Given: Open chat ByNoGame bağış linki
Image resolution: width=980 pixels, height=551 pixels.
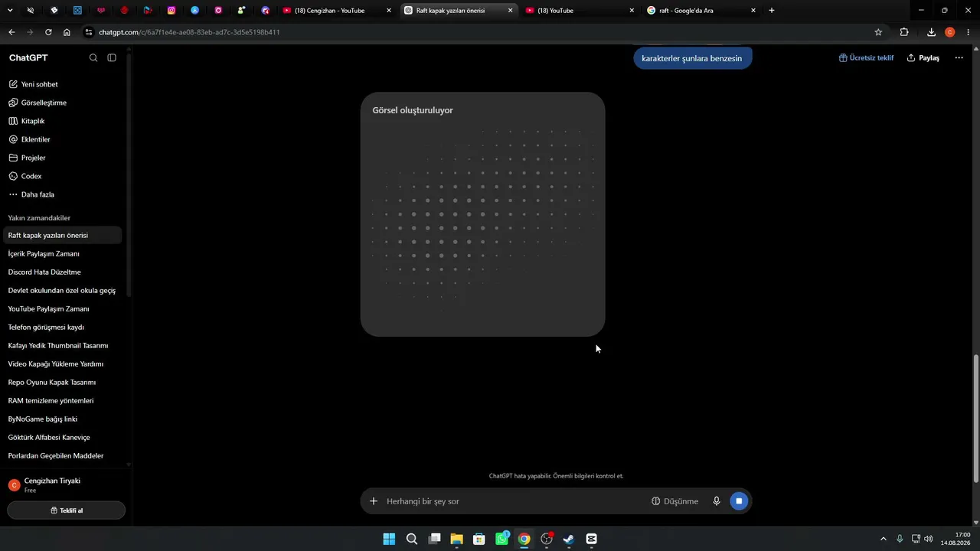Looking at the screenshot, I should pos(63,419).
